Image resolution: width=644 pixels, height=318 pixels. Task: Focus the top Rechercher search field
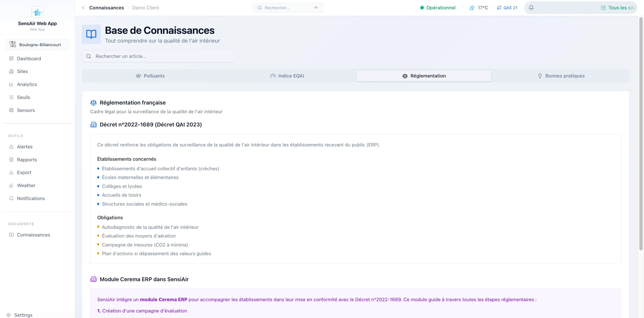[x=288, y=8]
